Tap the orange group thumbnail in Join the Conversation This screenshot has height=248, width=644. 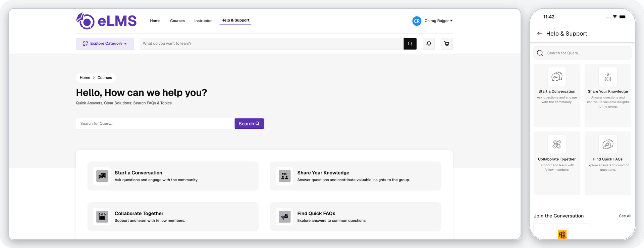click(562, 234)
